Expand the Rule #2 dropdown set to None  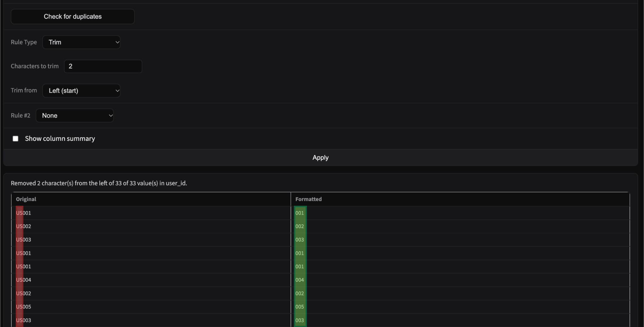[x=75, y=116]
